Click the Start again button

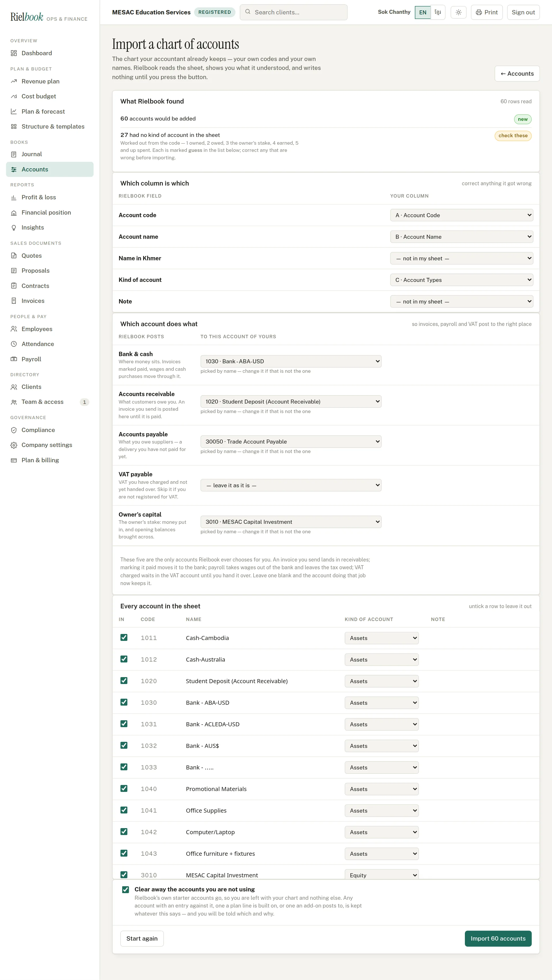142,939
